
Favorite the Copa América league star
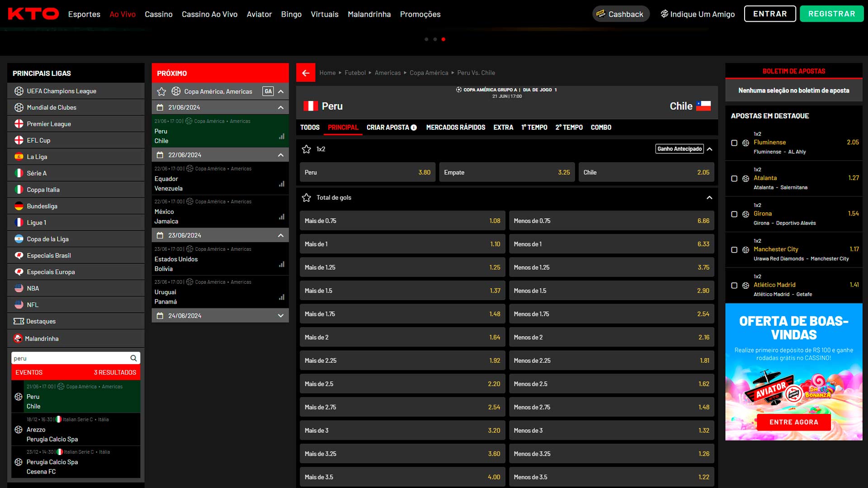point(161,91)
